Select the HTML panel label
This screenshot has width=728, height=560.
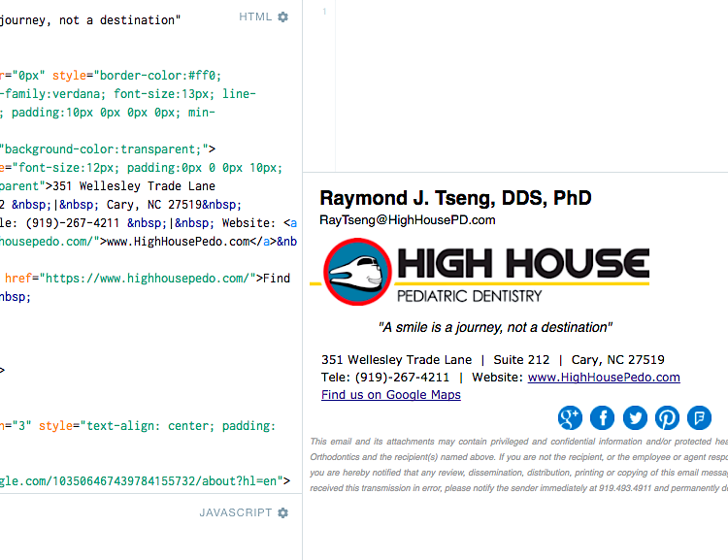pos(255,16)
